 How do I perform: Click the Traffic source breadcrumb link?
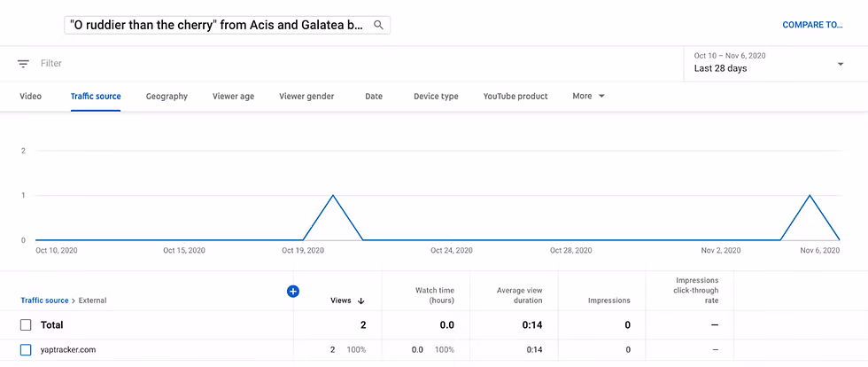tap(44, 301)
